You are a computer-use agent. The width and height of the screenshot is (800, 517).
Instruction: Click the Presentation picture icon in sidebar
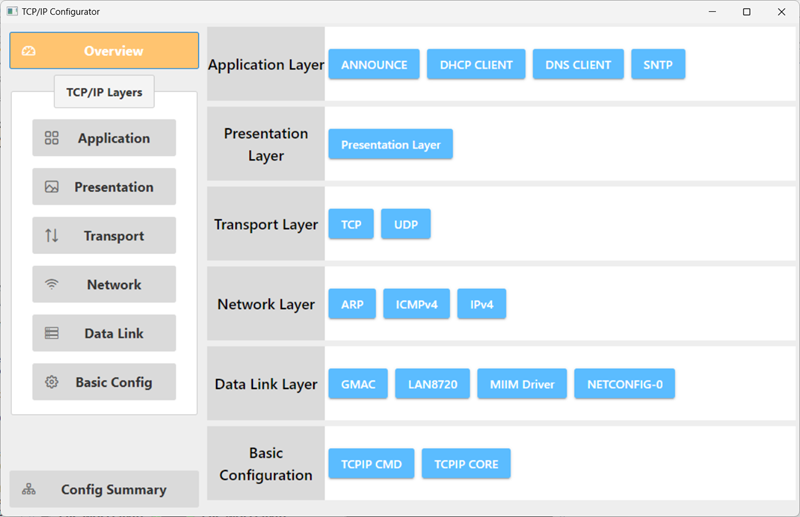(x=52, y=187)
